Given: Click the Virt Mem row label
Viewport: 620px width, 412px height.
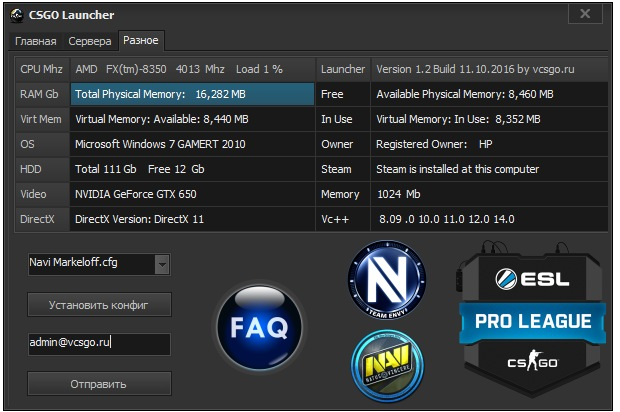Looking at the screenshot, I should point(43,119).
